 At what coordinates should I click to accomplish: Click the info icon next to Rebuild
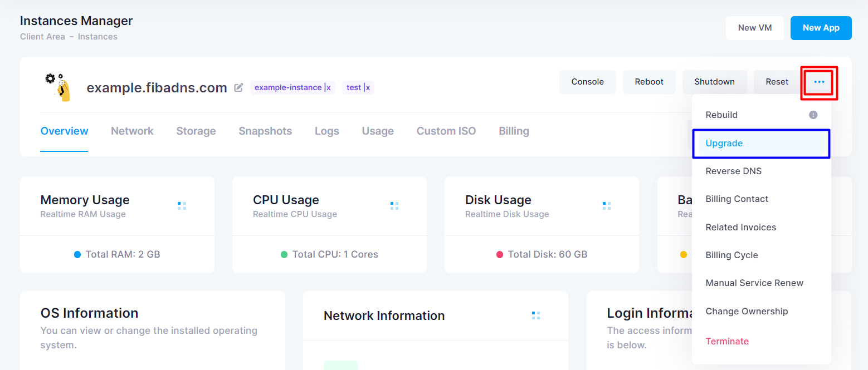point(813,115)
